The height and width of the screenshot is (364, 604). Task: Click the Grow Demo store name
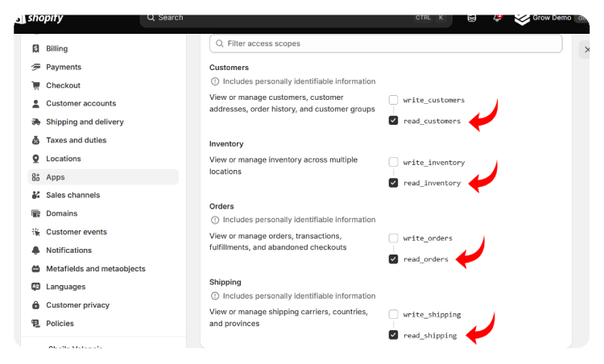coord(552,18)
